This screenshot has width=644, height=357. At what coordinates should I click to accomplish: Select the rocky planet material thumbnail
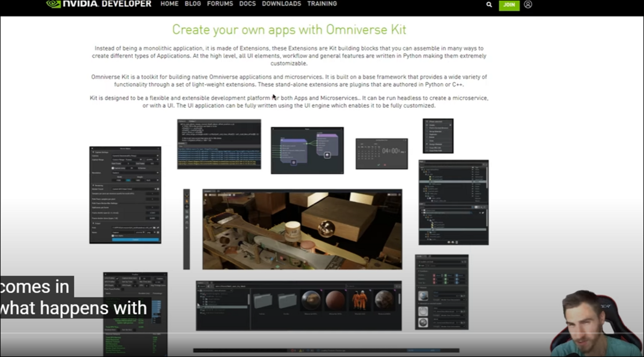tap(384, 300)
